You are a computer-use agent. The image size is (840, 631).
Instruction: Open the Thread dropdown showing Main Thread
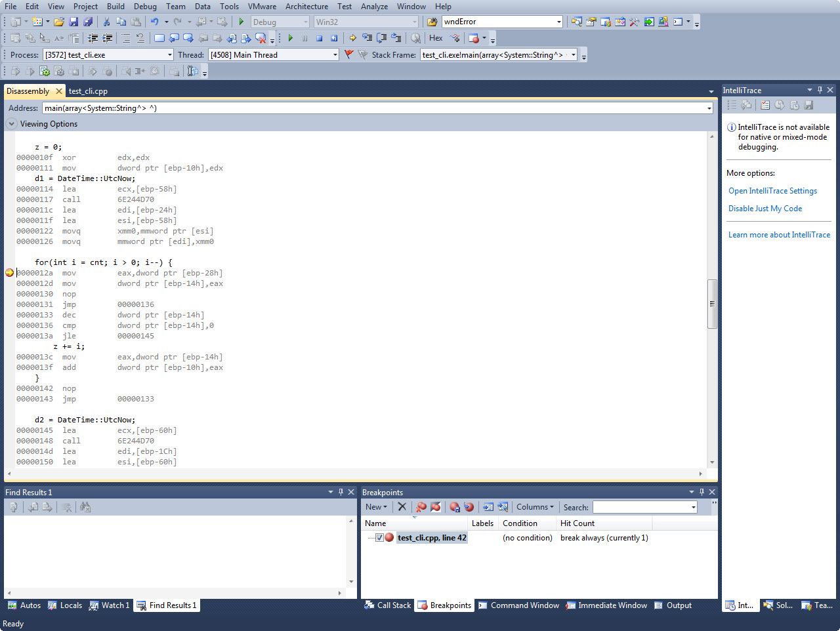coord(335,55)
